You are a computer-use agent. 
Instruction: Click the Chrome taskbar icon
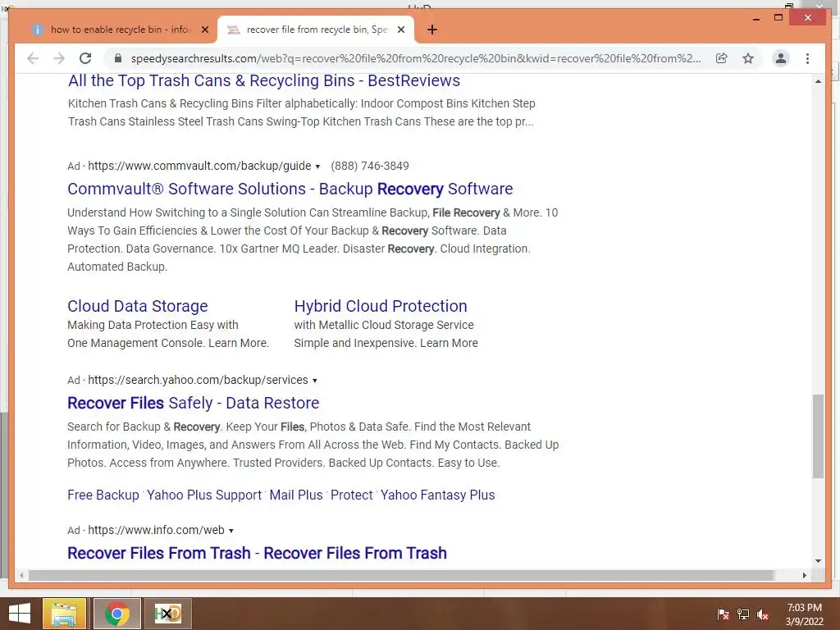[x=116, y=614]
